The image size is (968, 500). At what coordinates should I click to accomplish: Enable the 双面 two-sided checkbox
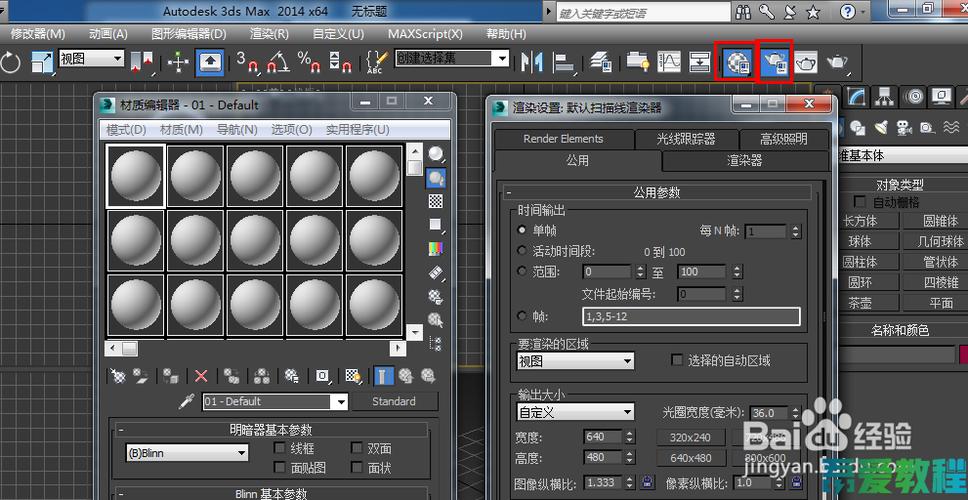click(358, 448)
